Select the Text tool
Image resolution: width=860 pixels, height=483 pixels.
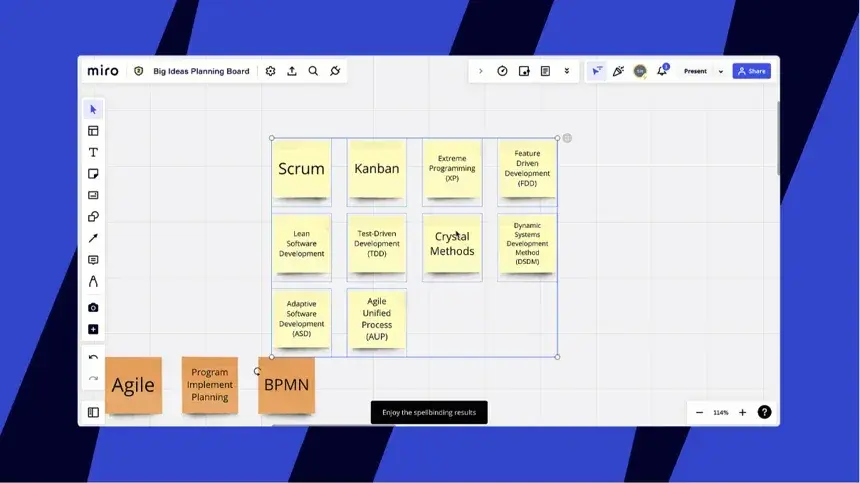coord(93,152)
